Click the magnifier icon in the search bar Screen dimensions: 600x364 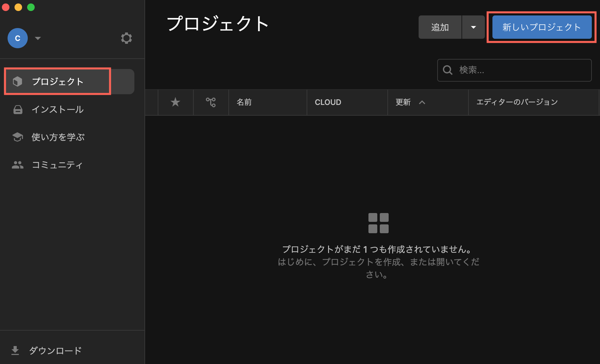[448, 70]
